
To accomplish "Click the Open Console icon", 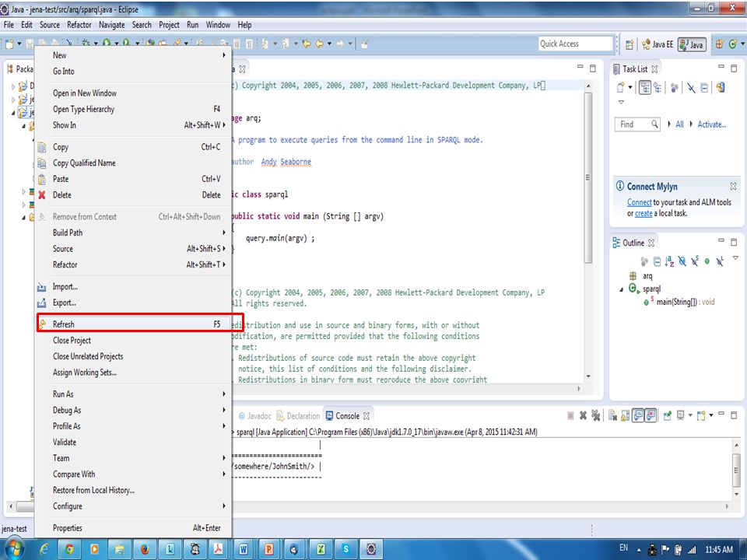I will pos(701,415).
